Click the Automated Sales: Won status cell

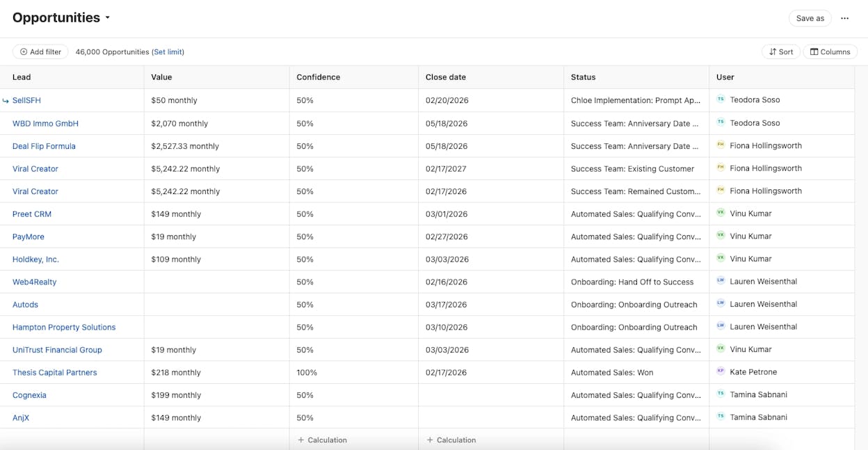[636, 372]
